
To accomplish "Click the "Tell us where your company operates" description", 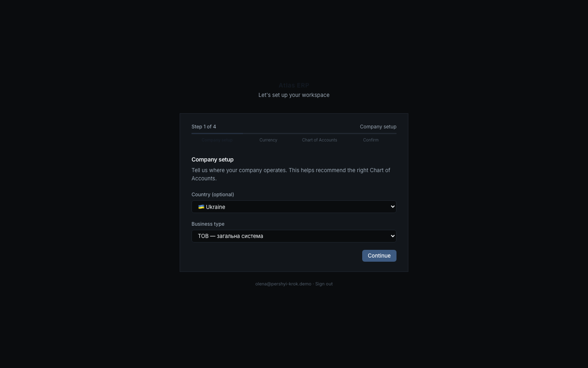I will click(x=291, y=174).
